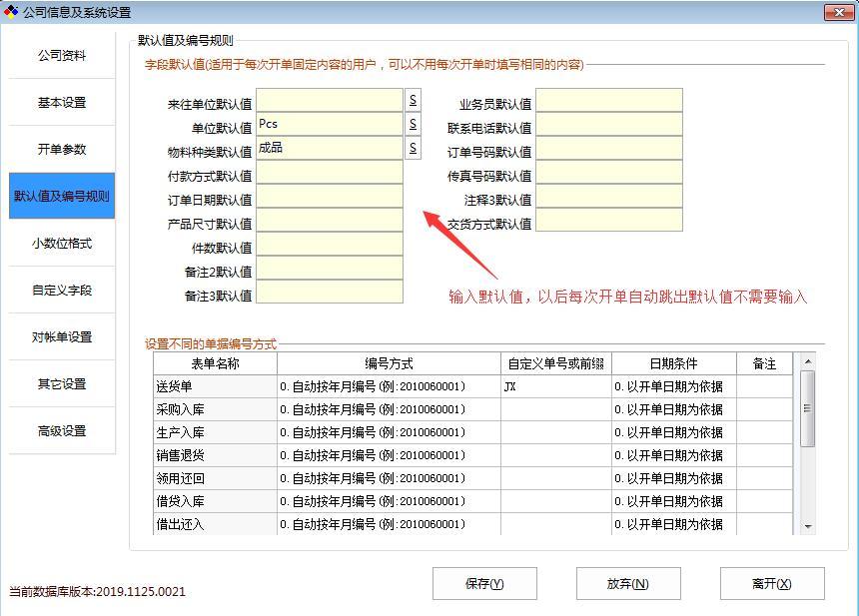Viewport: 859px width, 616px height.
Task: Select the 借出还入 row name cell
Action: point(216,524)
